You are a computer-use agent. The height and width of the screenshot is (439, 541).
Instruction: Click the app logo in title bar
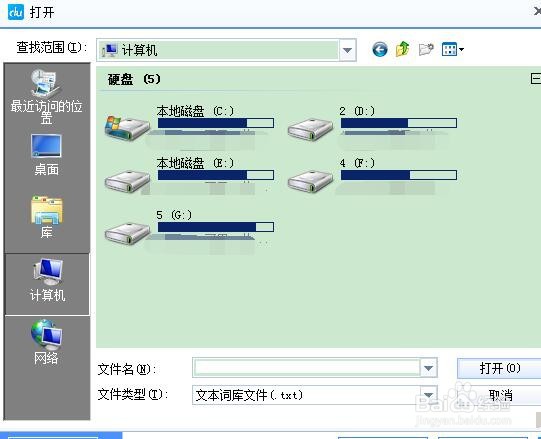tap(16, 12)
